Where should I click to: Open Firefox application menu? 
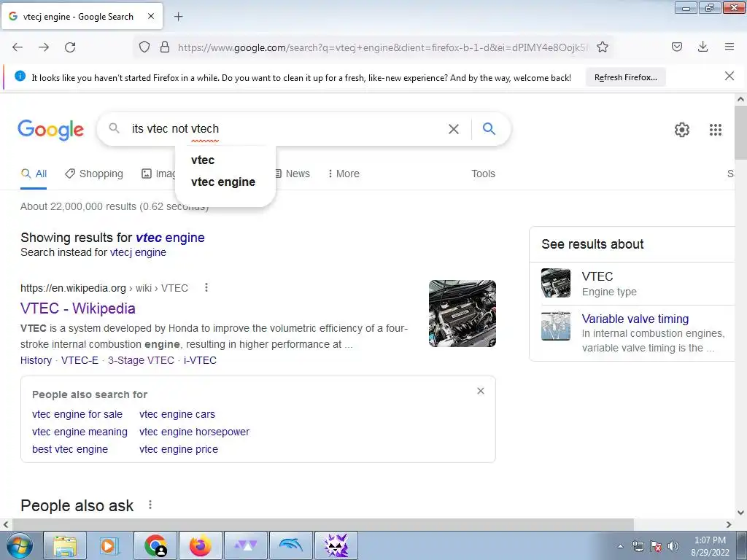[729, 47]
